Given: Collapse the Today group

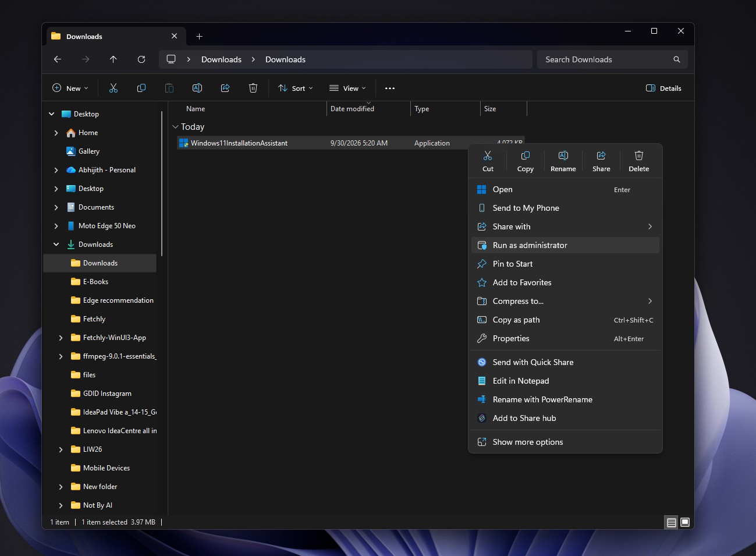Looking at the screenshot, I should (x=175, y=127).
